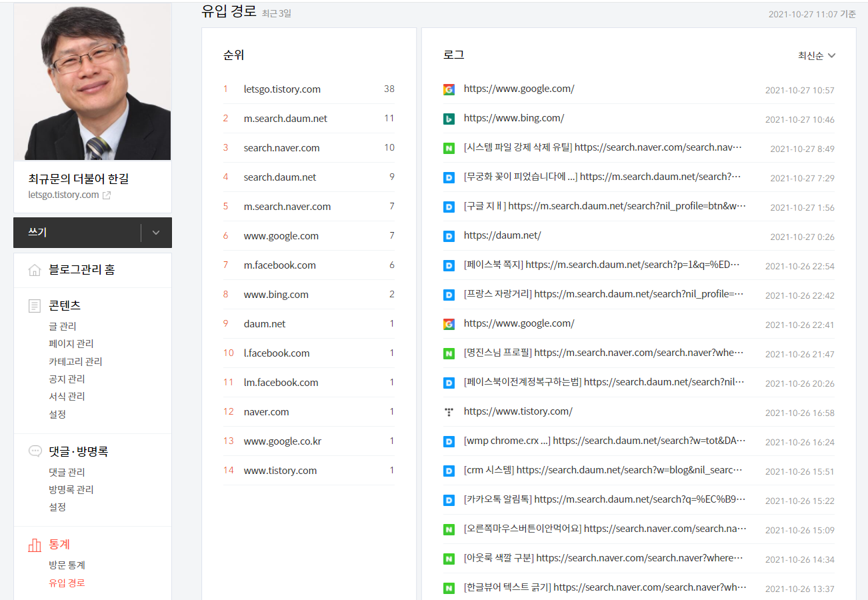Image resolution: width=868 pixels, height=600 pixels.
Task: Open 페이지 관리 menu item
Action: [x=71, y=344]
